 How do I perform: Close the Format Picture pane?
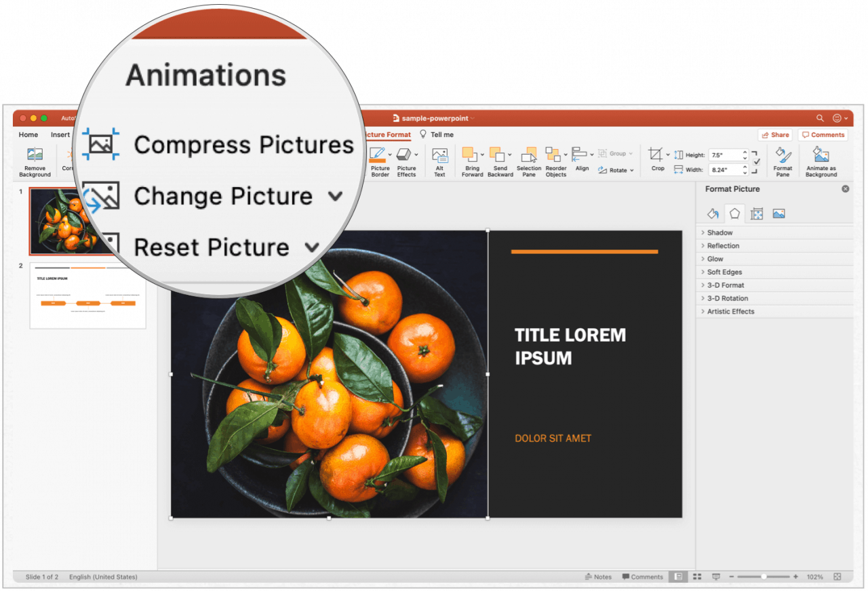pos(845,189)
